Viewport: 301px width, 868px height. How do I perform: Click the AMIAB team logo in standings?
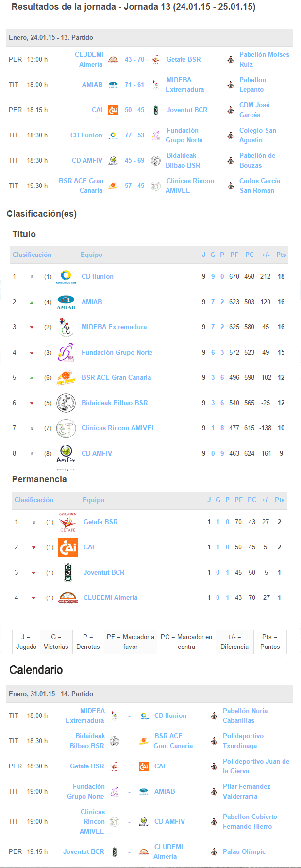click(66, 302)
